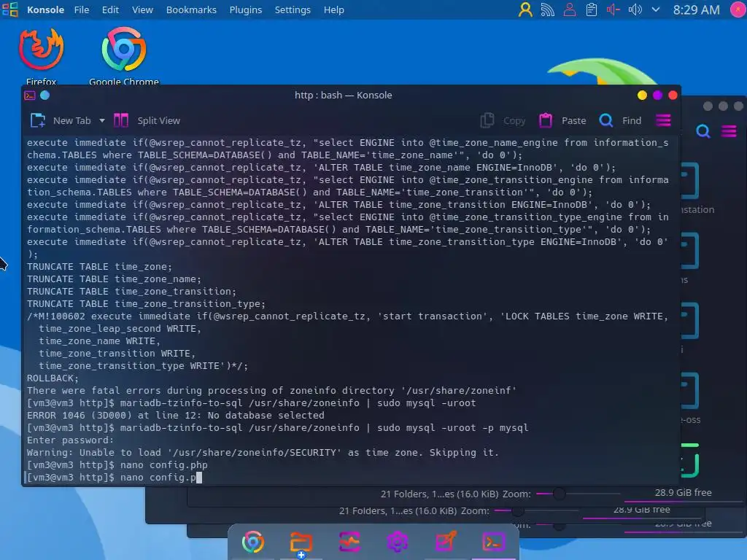Open the File menu in Konsole

[x=82, y=9]
